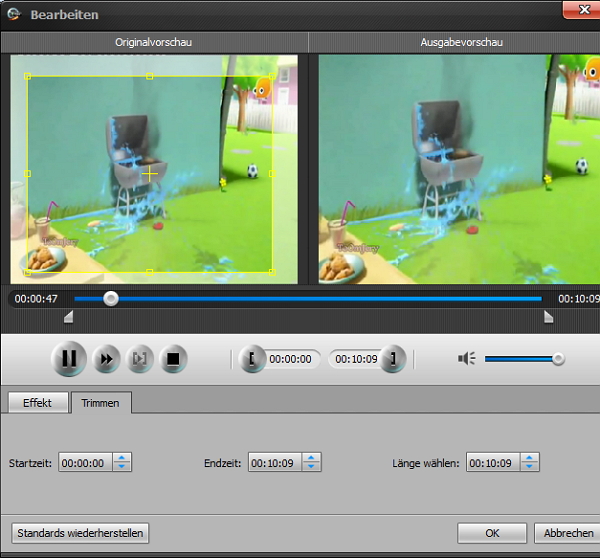The image size is (600, 558).
Task: Click bottom-right crop handle in original preview
Action: click(x=272, y=272)
